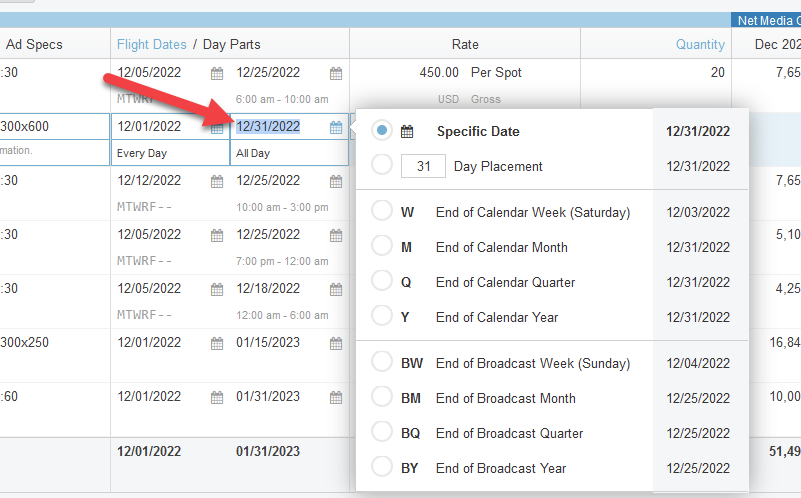801x498 pixels.
Task: Click the Day Placement number field showing 31
Action: 423,166
